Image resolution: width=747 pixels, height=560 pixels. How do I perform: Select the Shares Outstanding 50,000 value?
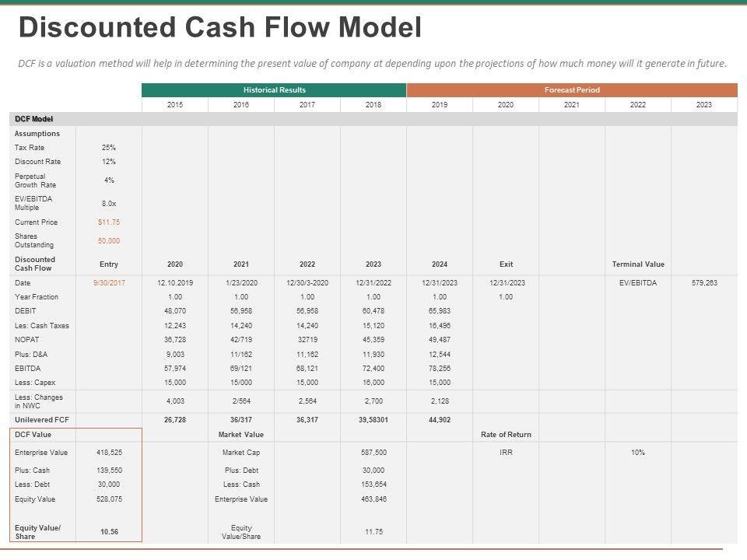coord(109,241)
